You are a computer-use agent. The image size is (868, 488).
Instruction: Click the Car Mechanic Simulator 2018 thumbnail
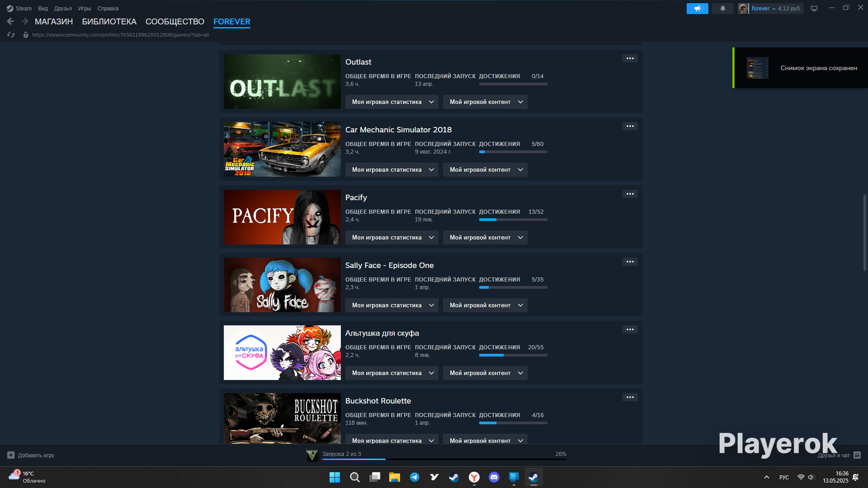[282, 149]
